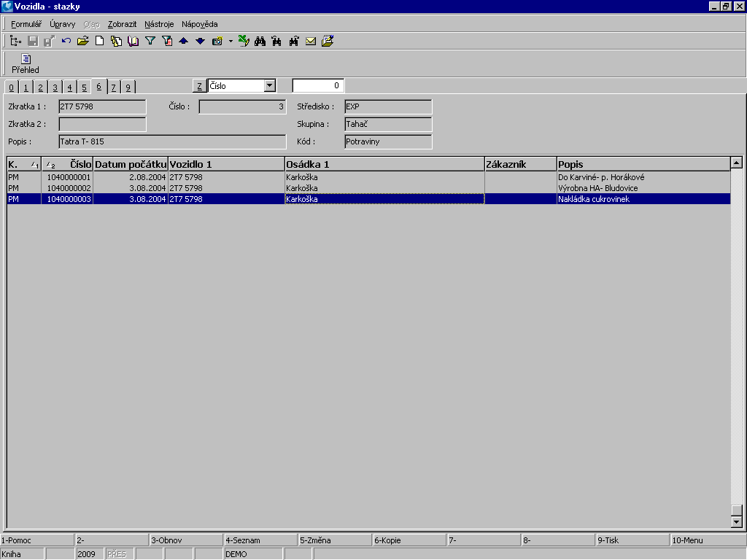747x560 pixels.
Task: Click the Zákazník column header
Action: [520, 164]
